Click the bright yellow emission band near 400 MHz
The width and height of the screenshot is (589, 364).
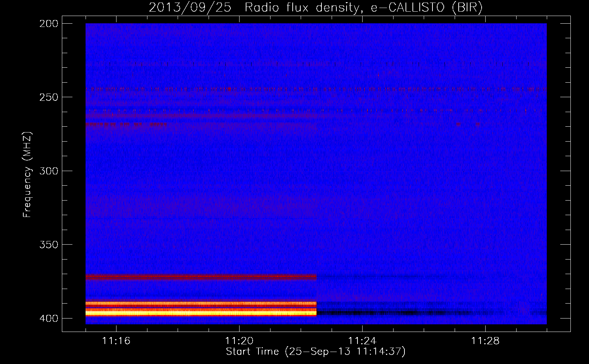point(201,313)
